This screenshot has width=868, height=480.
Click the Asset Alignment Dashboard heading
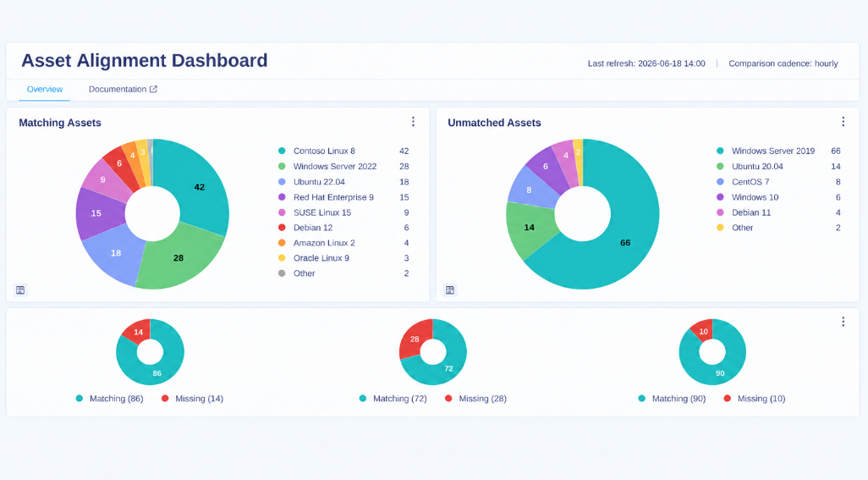[145, 60]
